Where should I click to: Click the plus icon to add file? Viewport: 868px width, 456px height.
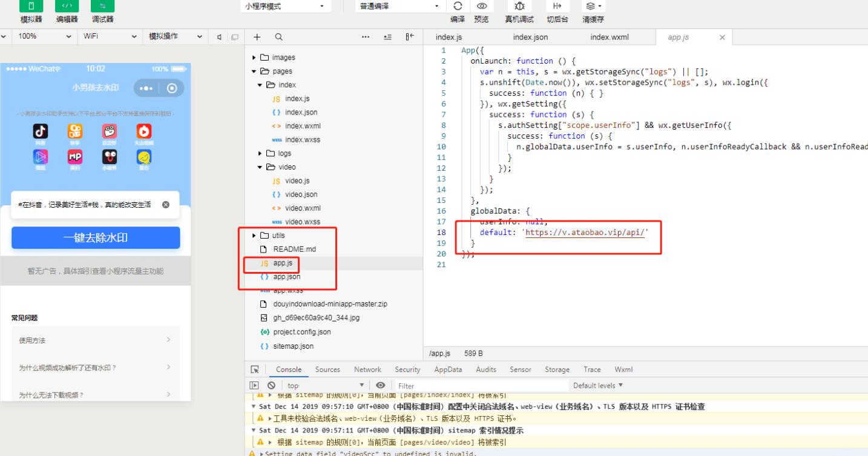coord(257,37)
